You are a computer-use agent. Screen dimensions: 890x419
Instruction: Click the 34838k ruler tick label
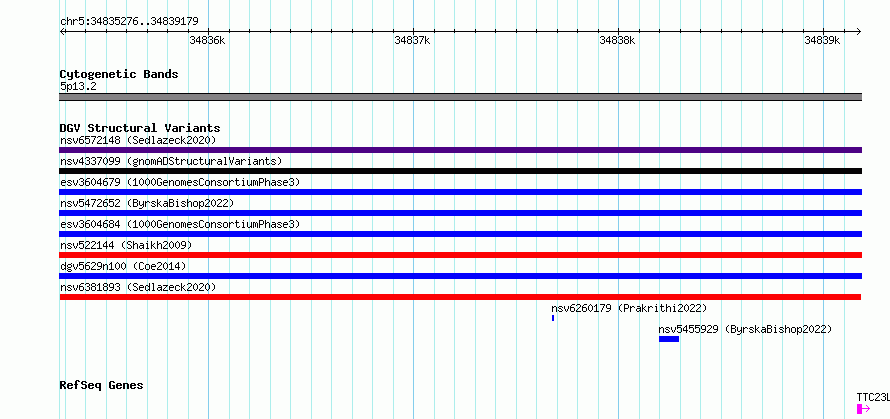(617, 40)
